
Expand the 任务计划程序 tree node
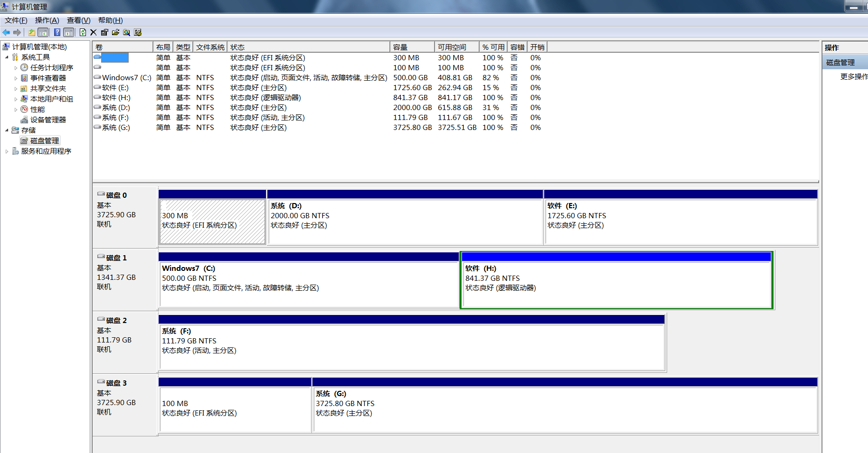click(x=16, y=68)
